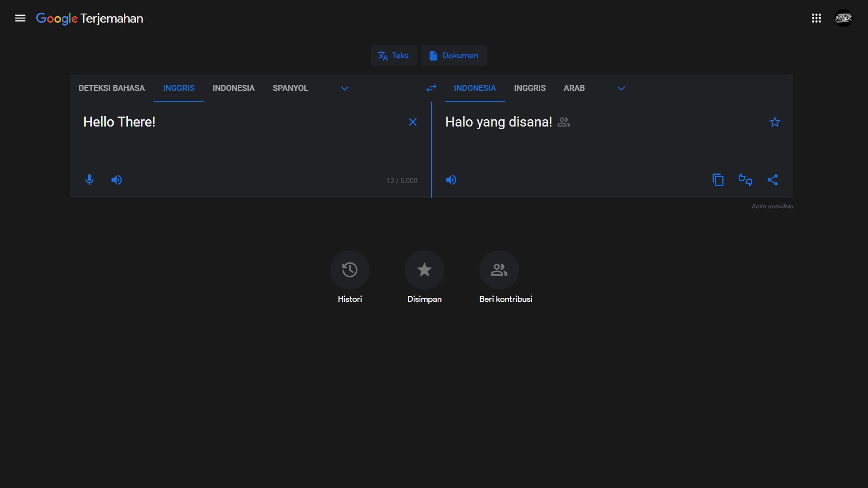Switch to Teks translation mode
This screenshot has height=488, width=868.
click(x=394, y=56)
